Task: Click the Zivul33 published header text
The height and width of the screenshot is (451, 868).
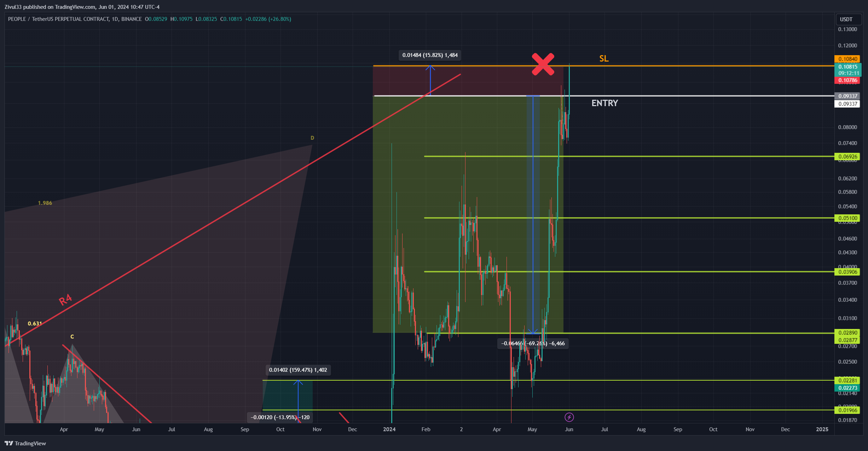Action: [82, 7]
